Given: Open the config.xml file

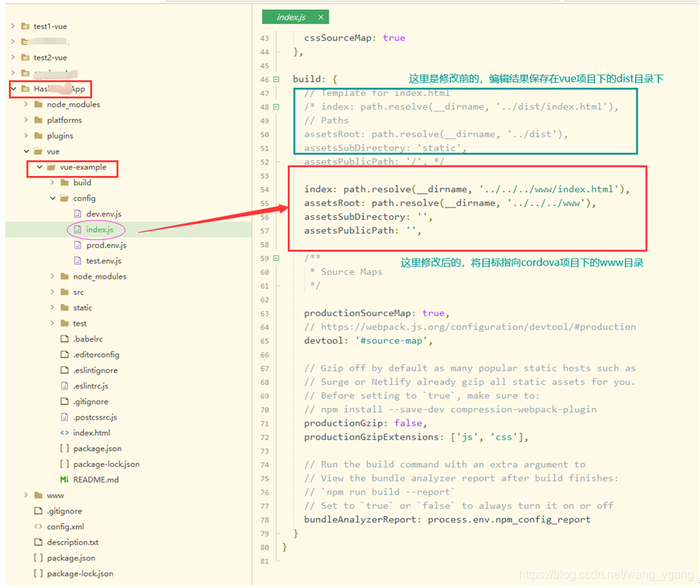Looking at the screenshot, I should [x=65, y=527].
